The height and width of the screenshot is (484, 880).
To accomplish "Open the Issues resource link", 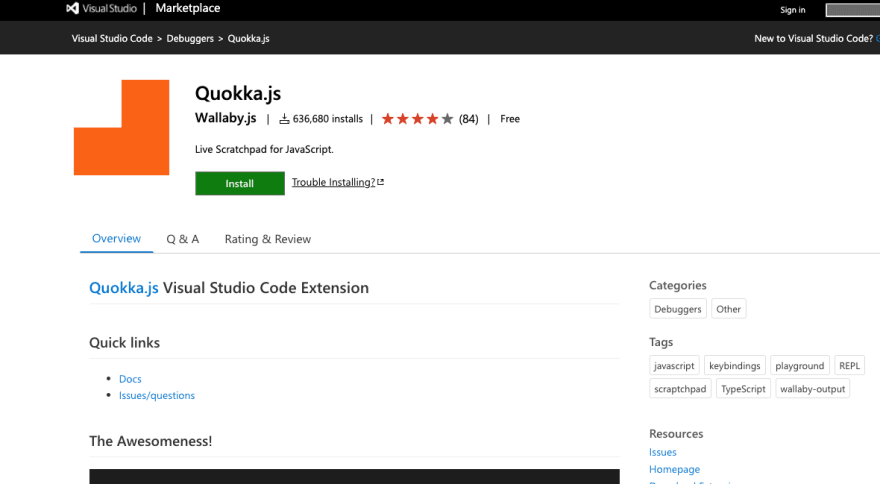I will click(663, 452).
